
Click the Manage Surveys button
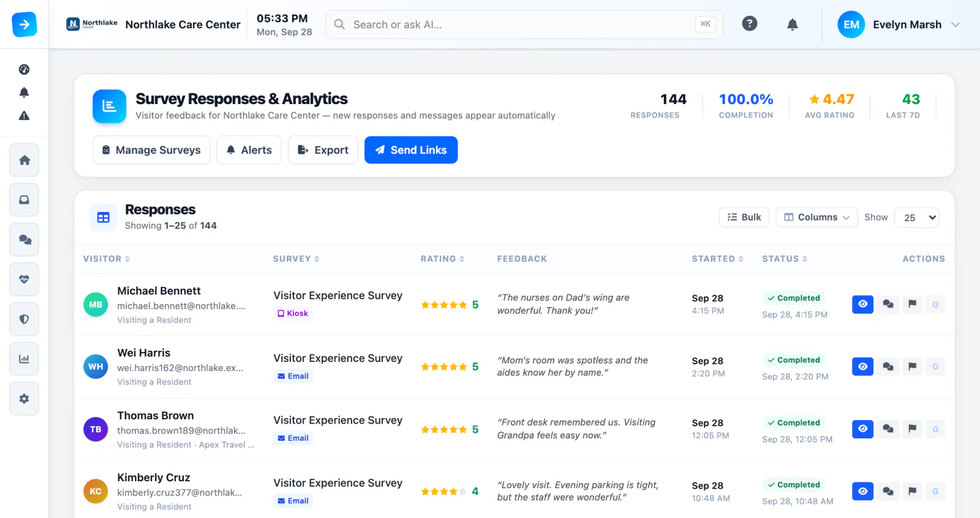point(151,150)
